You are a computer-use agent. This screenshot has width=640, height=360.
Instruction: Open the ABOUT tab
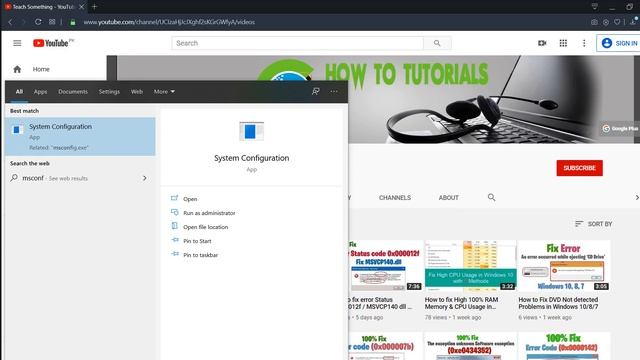(x=449, y=198)
